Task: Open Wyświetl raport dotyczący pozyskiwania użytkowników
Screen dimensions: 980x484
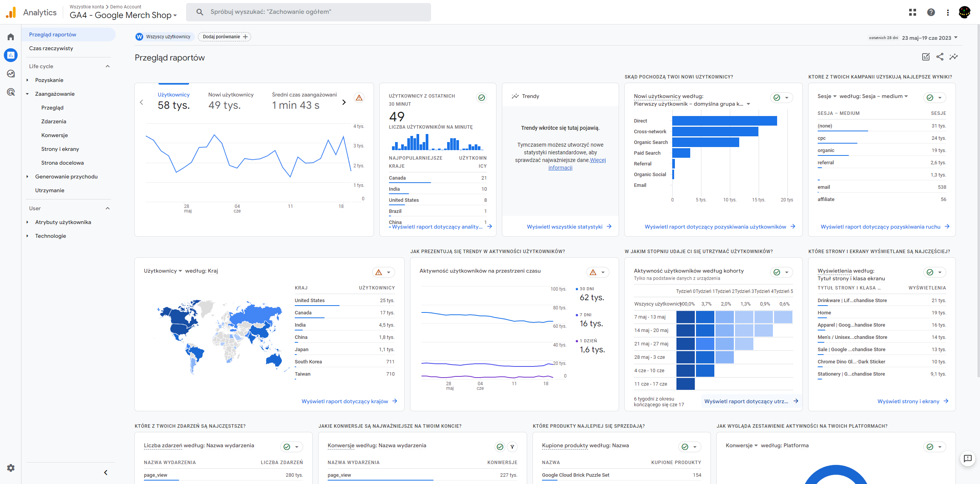Action: pos(720,227)
